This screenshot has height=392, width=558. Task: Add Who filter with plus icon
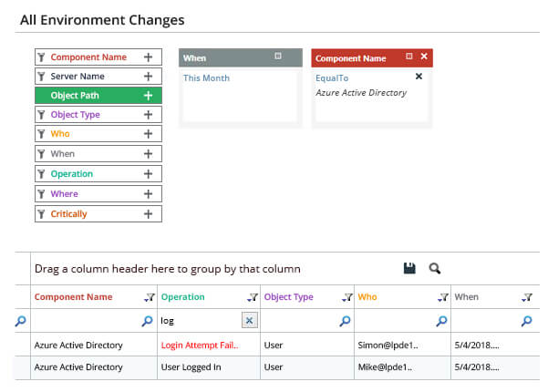pyautogui.click(x=148, y=134)
